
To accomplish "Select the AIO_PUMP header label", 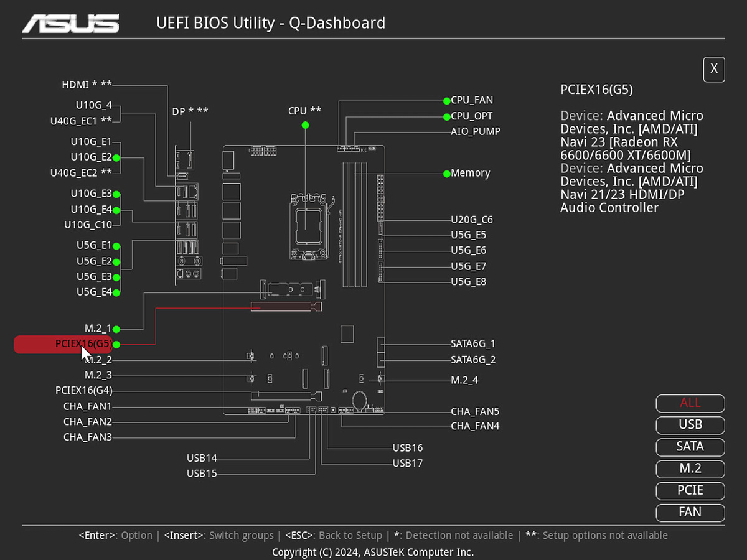I will point(476,132).
